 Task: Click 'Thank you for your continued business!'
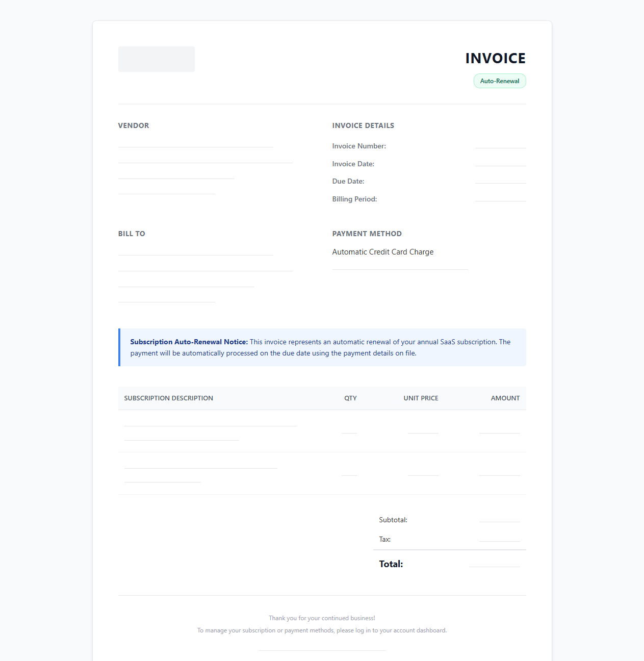[x=322, y=618]
